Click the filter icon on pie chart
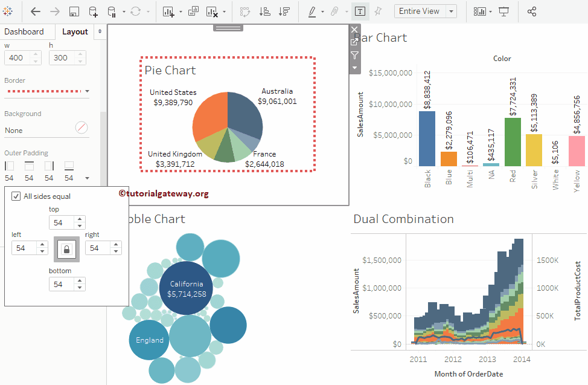This screenshot has height=385, width=588. point(354,55)
